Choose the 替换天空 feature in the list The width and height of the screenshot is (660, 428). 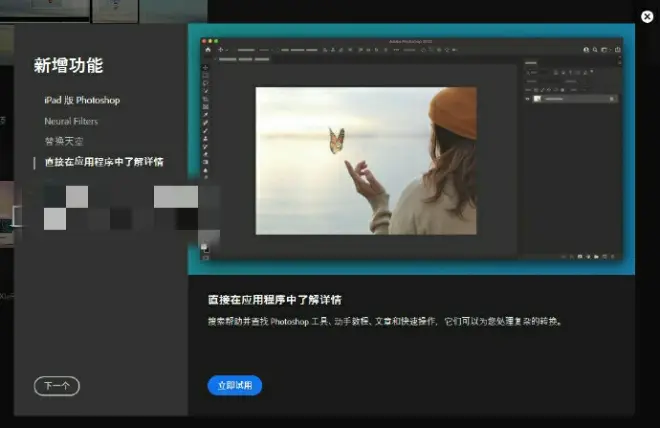pyautogui.click(x=64, y=141)
